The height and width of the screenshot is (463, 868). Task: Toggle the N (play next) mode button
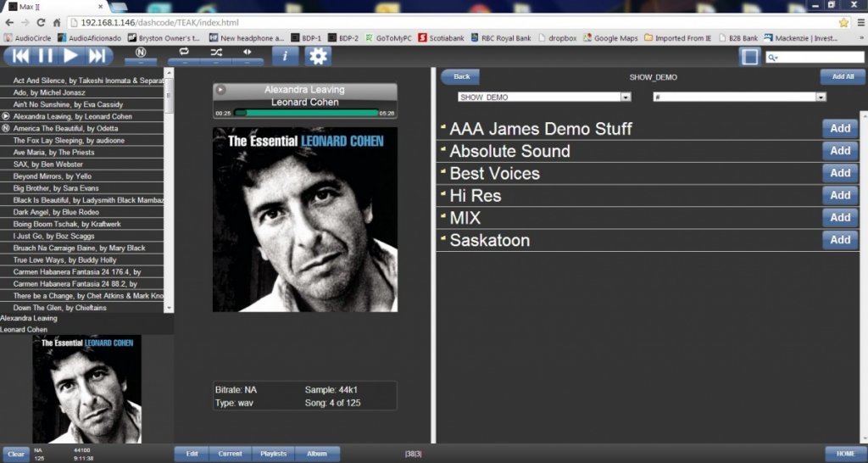click(141, 53)
